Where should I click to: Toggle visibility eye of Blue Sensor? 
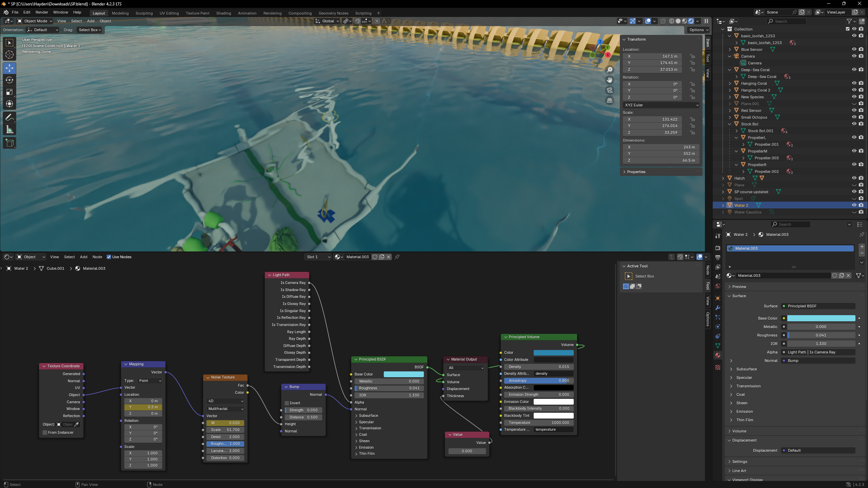point(854,49)
